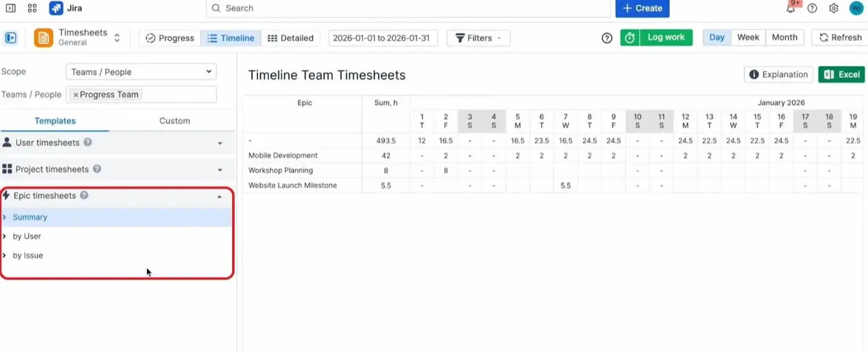Remove the Progress Team filter chip
868x353 pixels.
[75, 94]
